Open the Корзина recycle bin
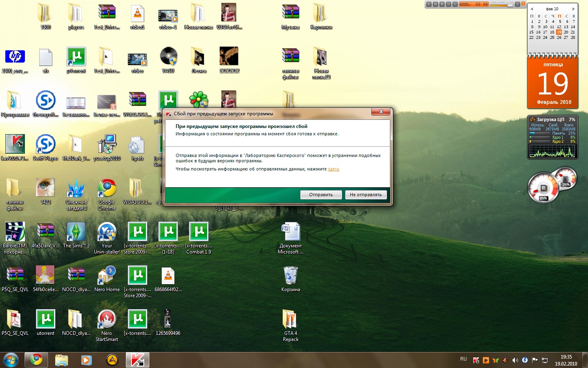 click(x=290, y=279)
